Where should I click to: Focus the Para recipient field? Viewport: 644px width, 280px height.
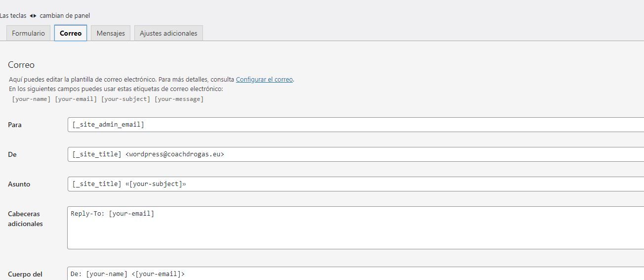(x=356, y=125)
